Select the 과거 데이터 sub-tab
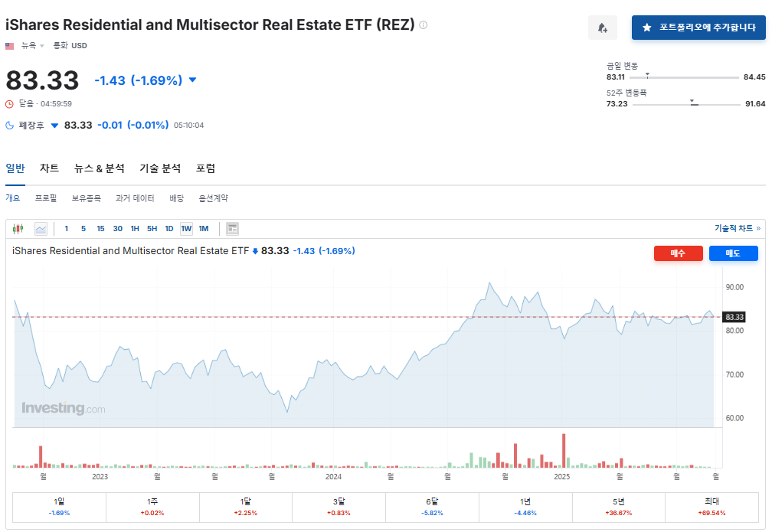This screenshot has height=532, width=772. click(135, 197)
